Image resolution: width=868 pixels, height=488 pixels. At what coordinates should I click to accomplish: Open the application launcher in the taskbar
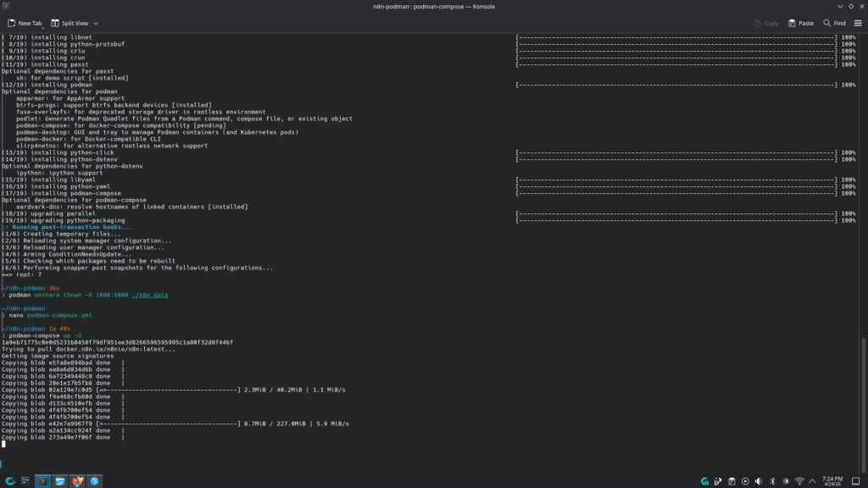click(x=10, y=481)
